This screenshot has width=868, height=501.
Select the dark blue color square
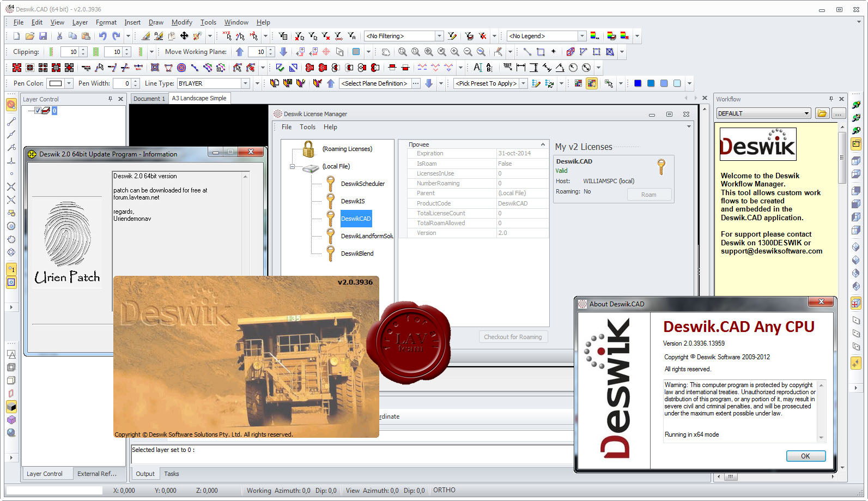tap(638, 83)
